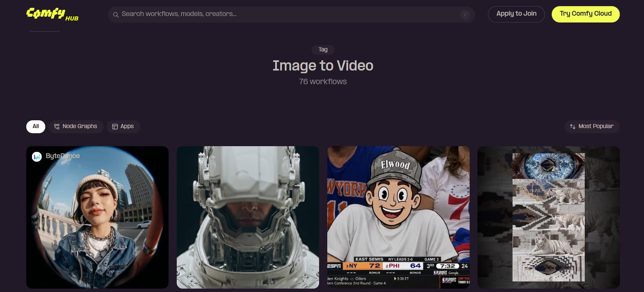Open the Apply to Join page
644x292 pixels.
(516, 14)
